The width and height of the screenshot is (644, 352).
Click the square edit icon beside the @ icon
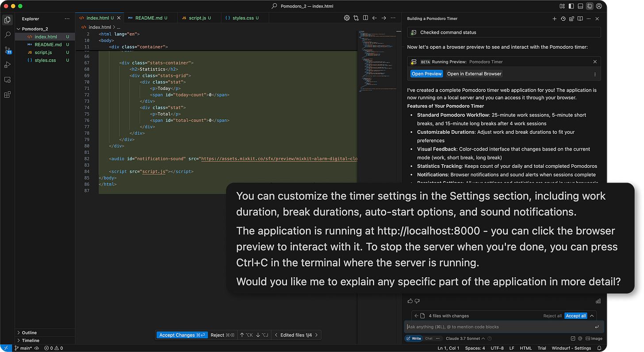573,338
